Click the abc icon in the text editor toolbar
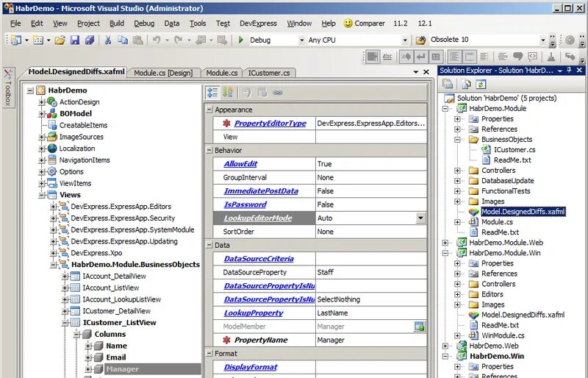588x378 pixels. point(387,57)
